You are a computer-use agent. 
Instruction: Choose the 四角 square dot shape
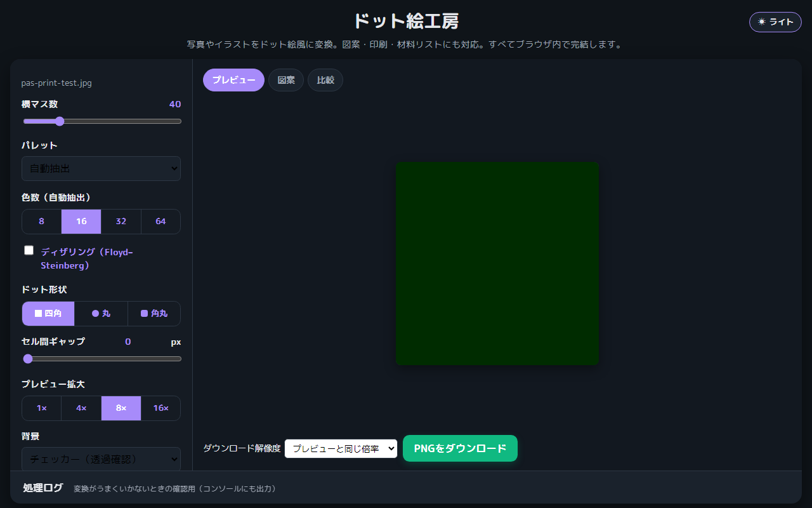48,314
